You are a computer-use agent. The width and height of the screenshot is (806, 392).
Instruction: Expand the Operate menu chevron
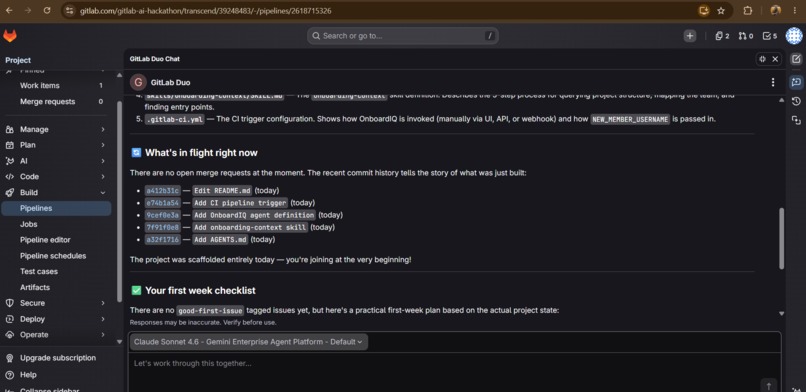(x=103, y=334)
